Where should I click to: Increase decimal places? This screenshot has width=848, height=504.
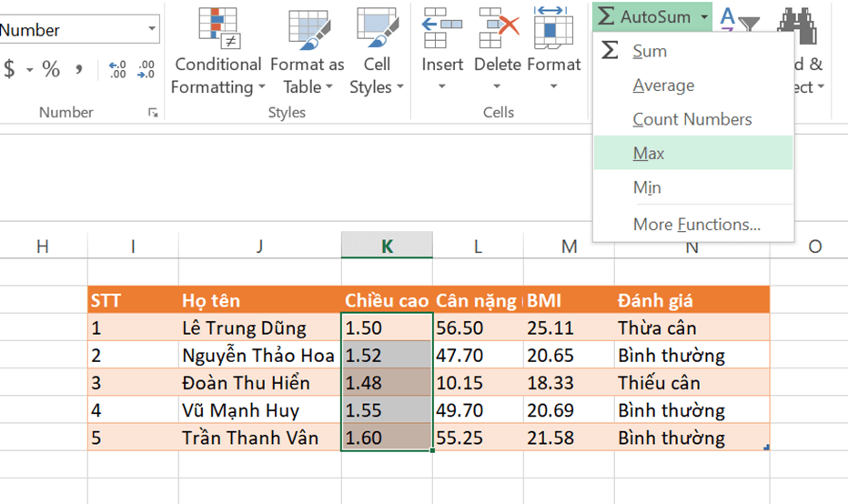117,69
